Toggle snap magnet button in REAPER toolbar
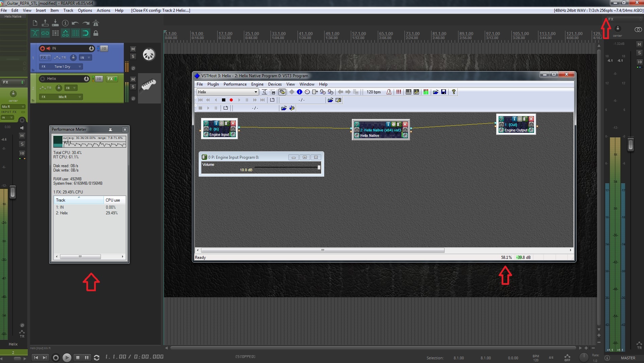 (x=86, y=33)
